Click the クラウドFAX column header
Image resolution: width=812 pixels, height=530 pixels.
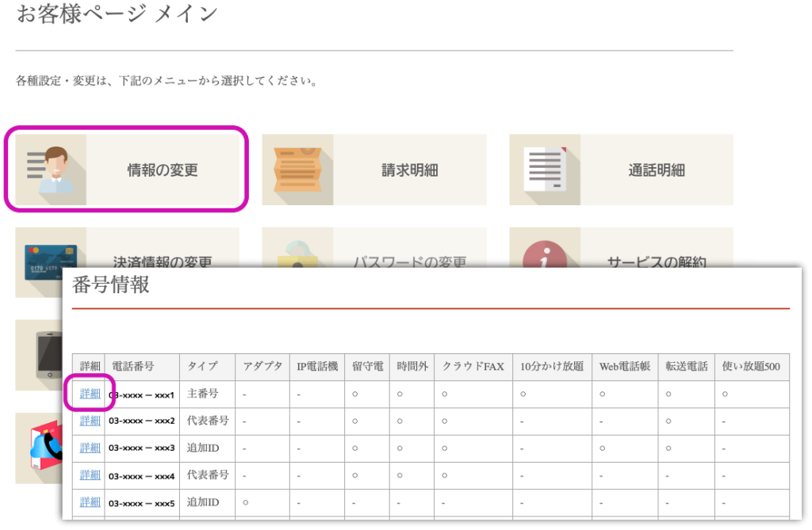pyautogui.click(x=473, y=367)
